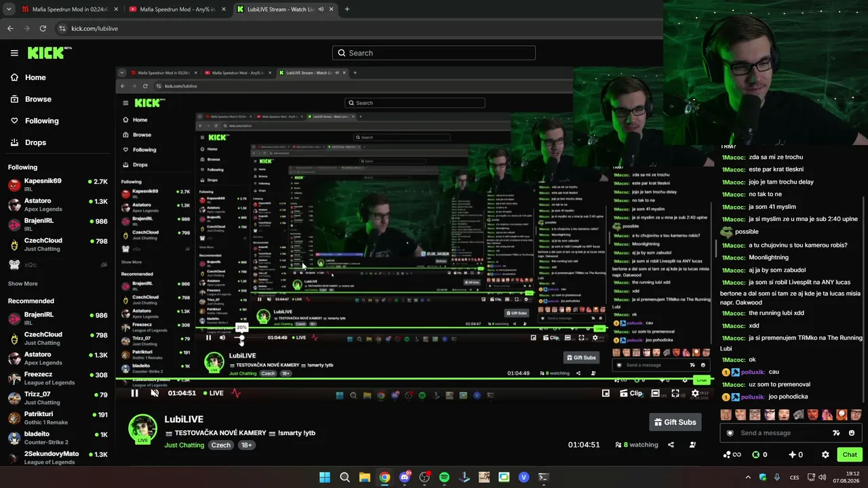Screen dimensions: 868x488
Task: Open chat identity shield icon
Action: pos(730,433)
